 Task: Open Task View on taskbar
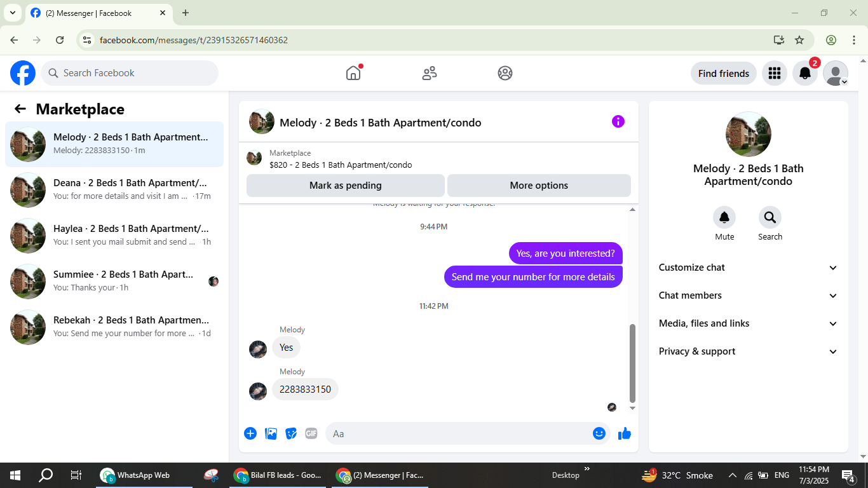click(x=76, y=475)
